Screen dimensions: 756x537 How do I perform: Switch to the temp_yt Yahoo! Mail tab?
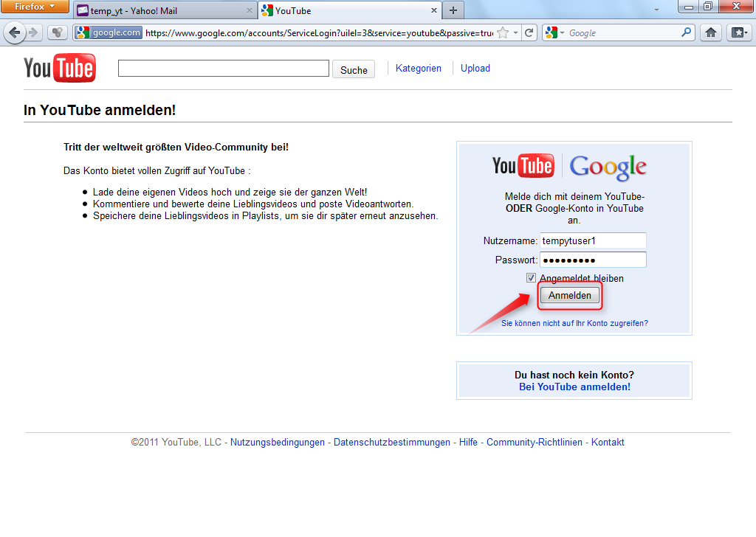coord(162,10)
